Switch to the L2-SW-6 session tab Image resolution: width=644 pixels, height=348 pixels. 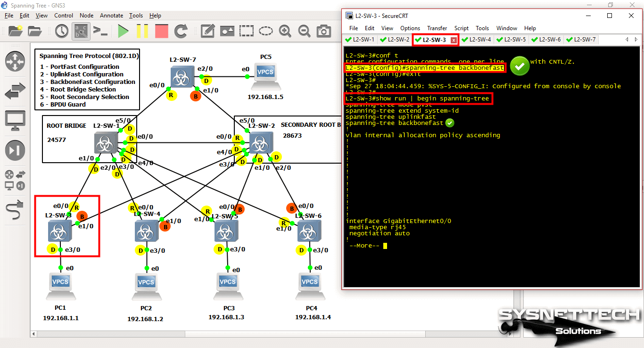point(546,40)
